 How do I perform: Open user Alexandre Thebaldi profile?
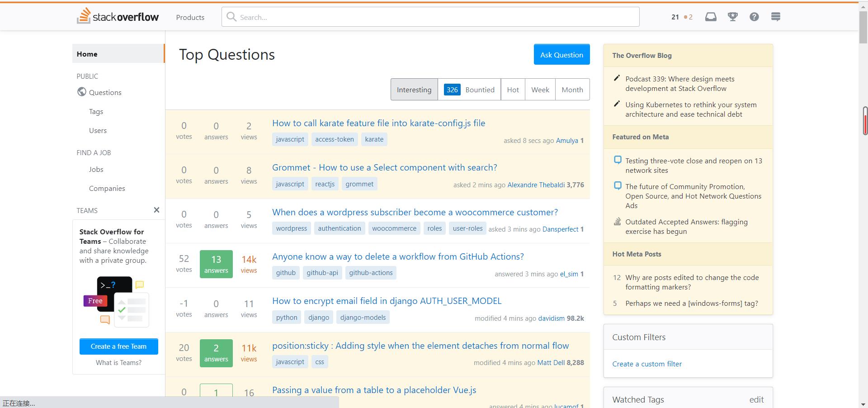pyautogui.click(x=536, y=185)
